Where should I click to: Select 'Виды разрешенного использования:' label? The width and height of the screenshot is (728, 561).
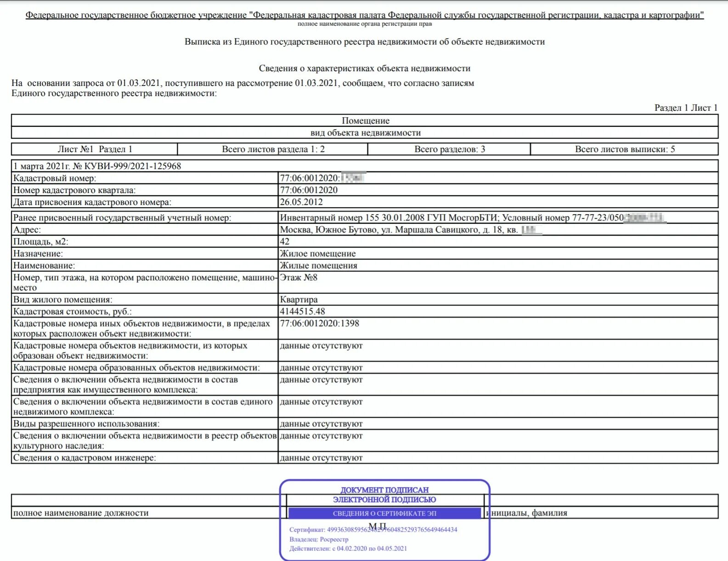click(86, 424)
